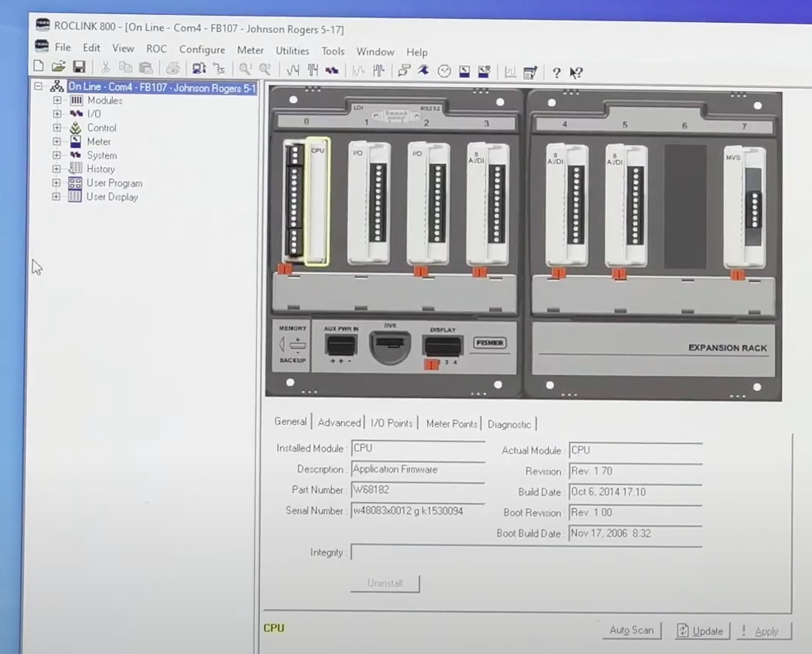The width and height of the screenshot is (812, 654).
Task: Click the Apply button
Action: coord(764,631)
